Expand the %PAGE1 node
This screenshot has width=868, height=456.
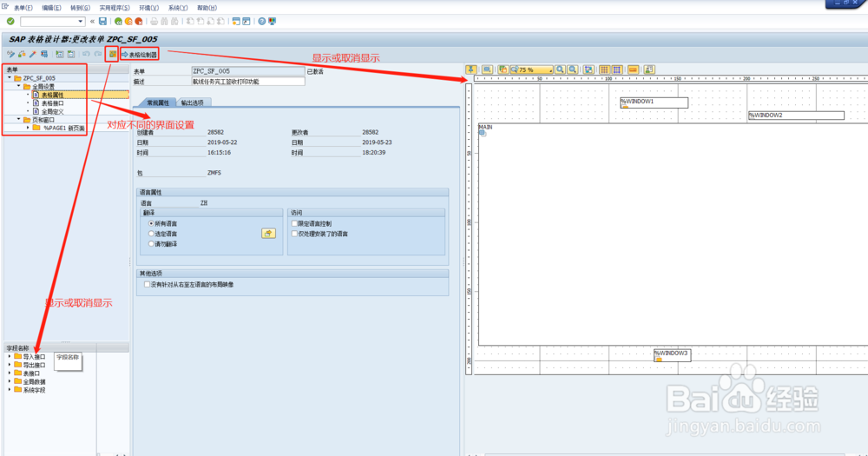28,128
